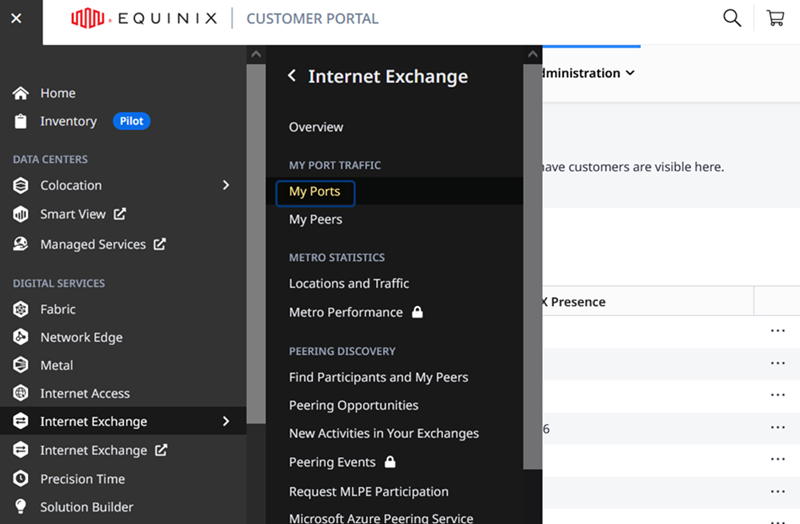Expand the Colocation submenu arrow
The width and height of the screenshot is (800, 524).
coord(226,185)
